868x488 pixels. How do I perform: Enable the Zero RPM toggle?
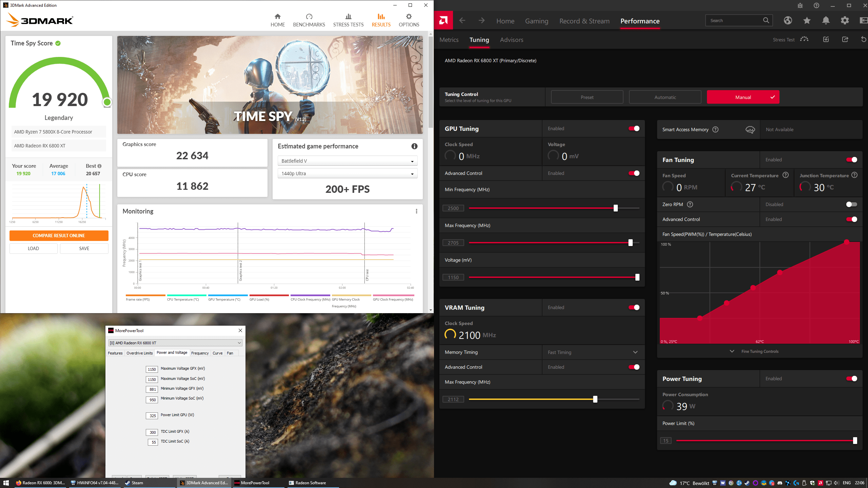pyautogui.click(x=851, y=204)
